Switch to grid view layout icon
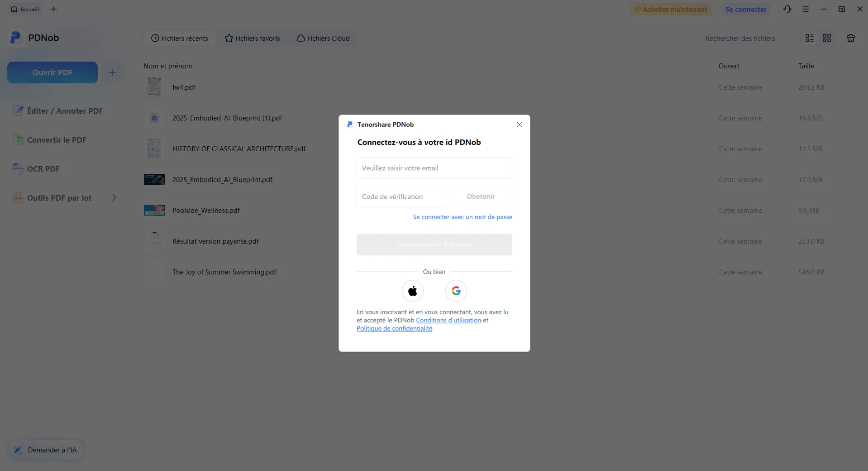Image resolution: width=868 pixels, height=471 pixels. point(827,38)
